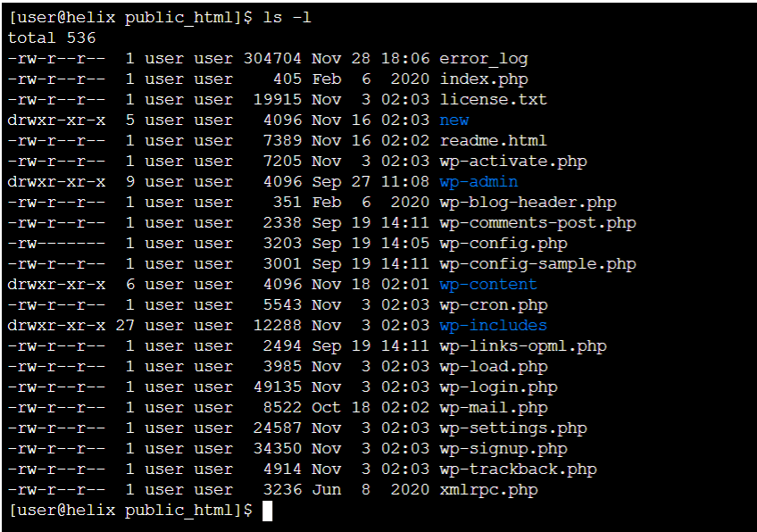Click the license.txt filename
The image size is (757, 532).
pyautogui.click(x=493, y=100)
